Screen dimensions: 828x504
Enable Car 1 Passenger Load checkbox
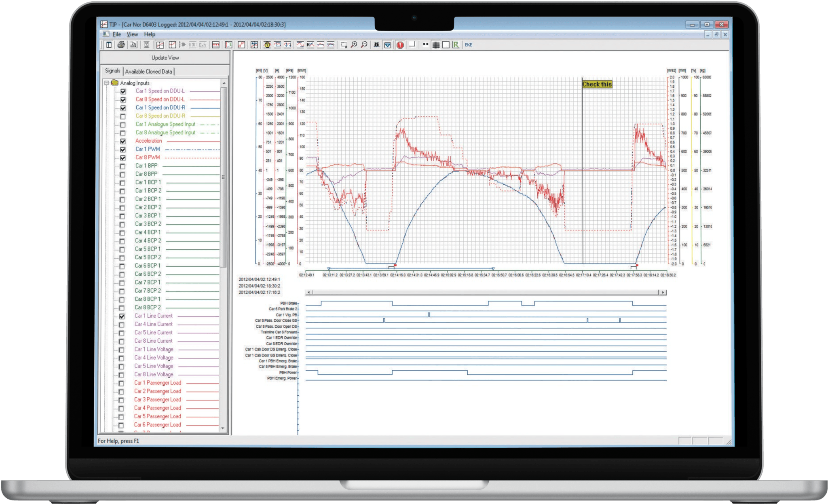coord(121,383)
